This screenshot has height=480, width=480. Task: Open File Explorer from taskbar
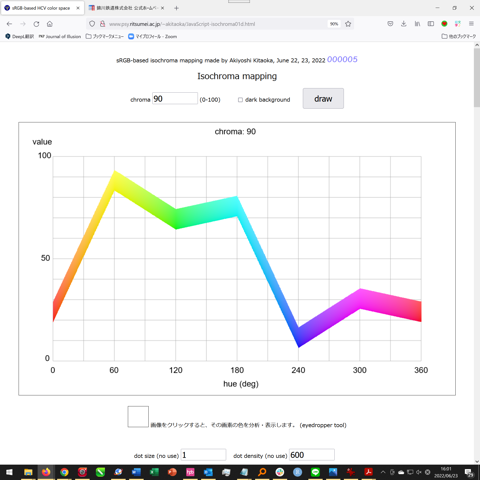[x=28, y=472]
